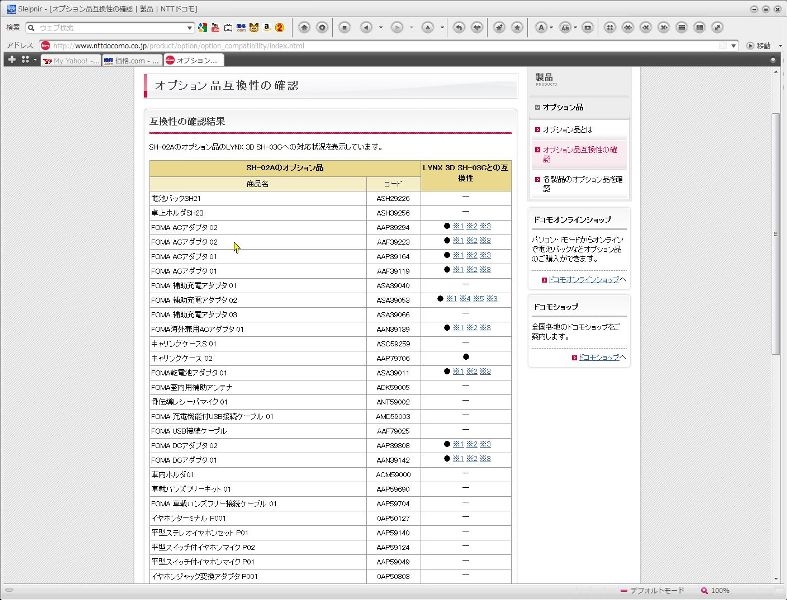Open the back button history dropdown arrow

click(381, 27)
